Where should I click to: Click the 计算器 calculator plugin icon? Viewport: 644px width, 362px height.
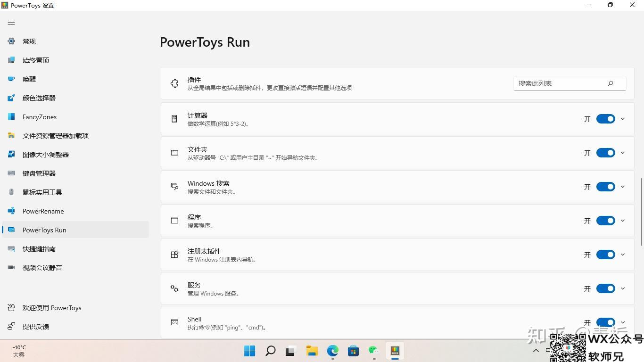click(x=174, y=119)
